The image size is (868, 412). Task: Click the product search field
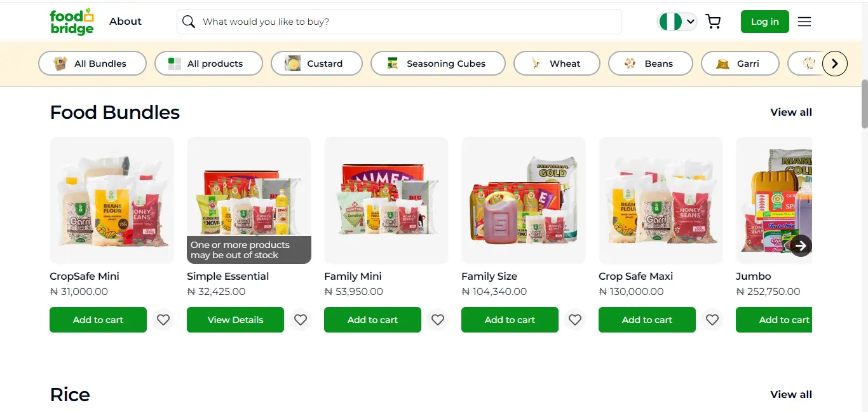(407, 22)
